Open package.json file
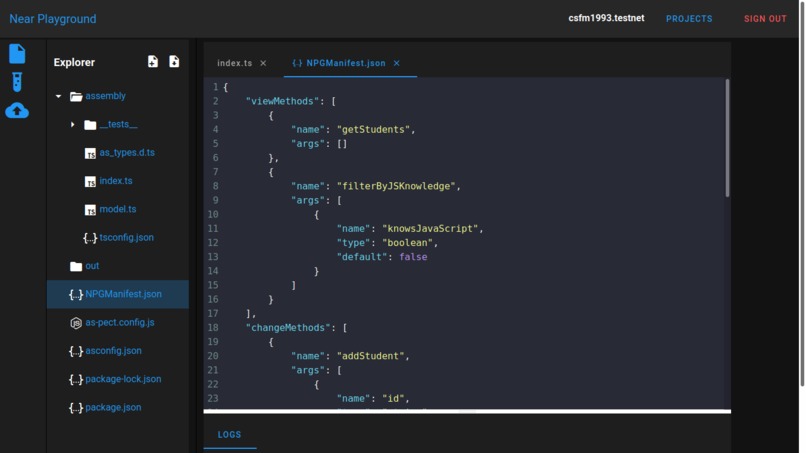This screenshot has width=806, height=453. pyautogui.click(x=113, y=407)
